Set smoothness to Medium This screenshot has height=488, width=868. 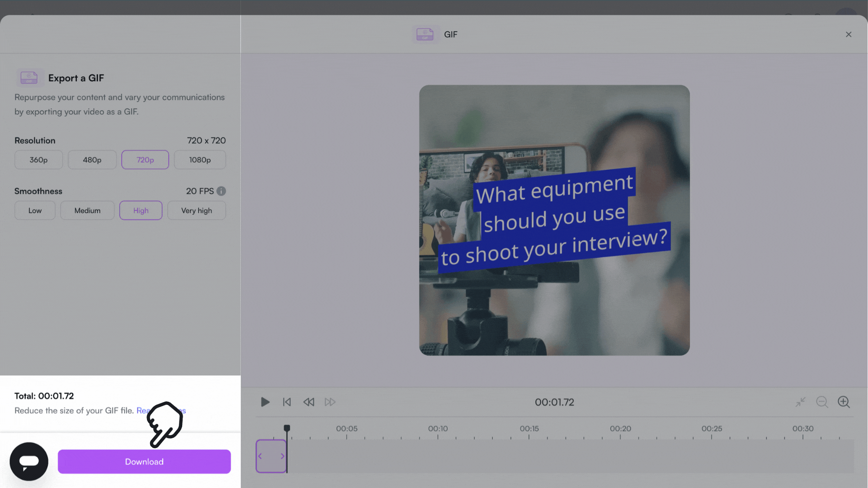87,211
